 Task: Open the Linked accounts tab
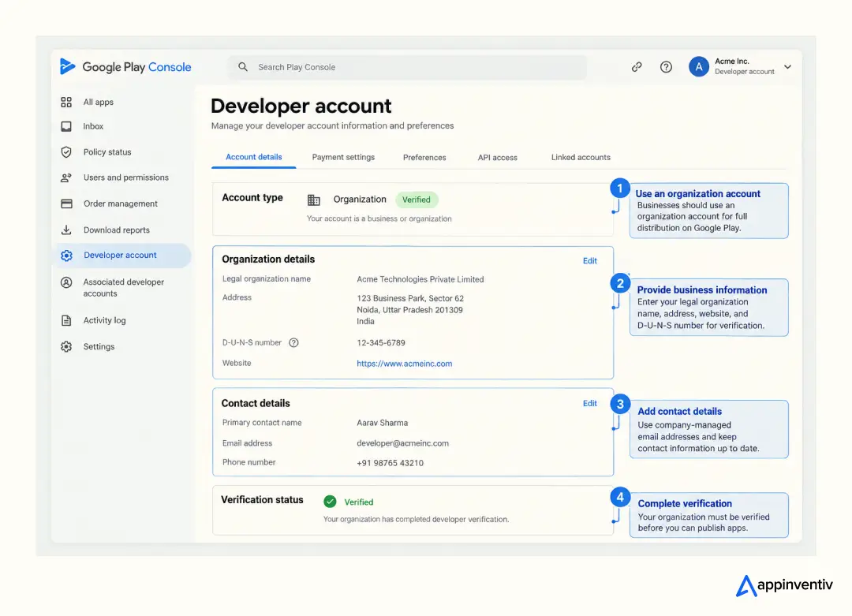point(581,157)
